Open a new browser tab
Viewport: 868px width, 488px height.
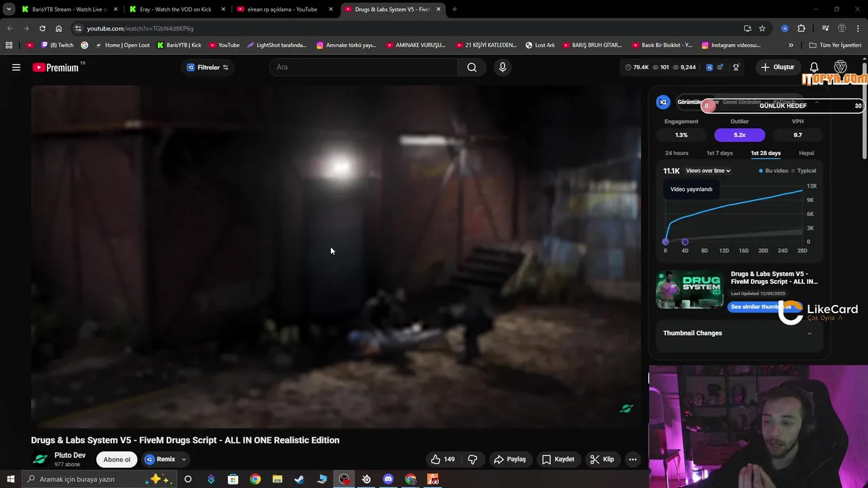[x=454, y=9]
